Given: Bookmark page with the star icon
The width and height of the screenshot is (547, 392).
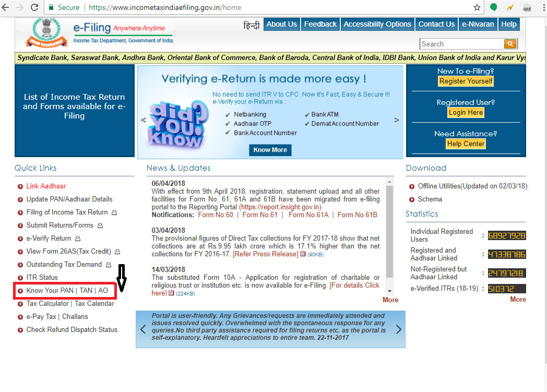Looking at the screenshot, I should [477, 7].
